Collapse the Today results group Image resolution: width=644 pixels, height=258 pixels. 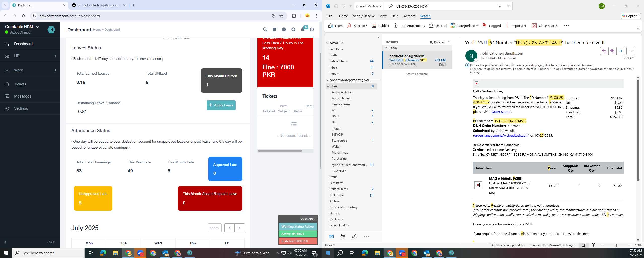386,48
